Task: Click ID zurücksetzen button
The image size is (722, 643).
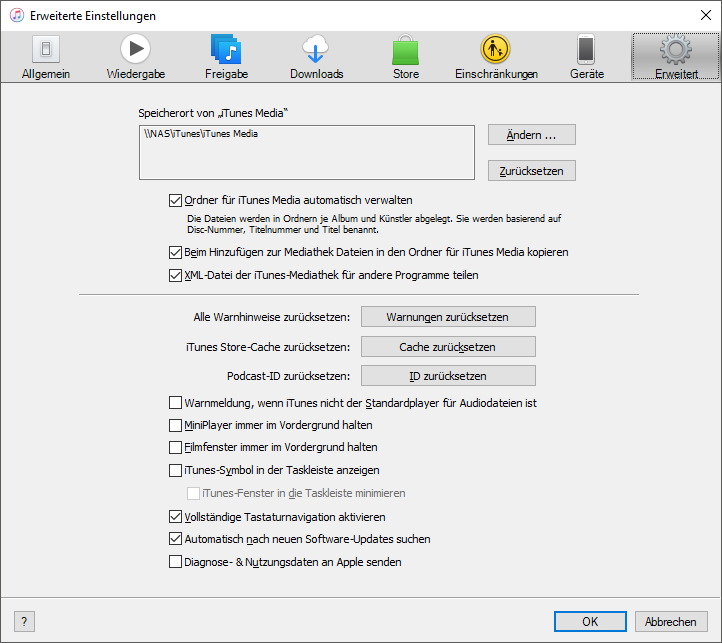Action: click(448, 376)
